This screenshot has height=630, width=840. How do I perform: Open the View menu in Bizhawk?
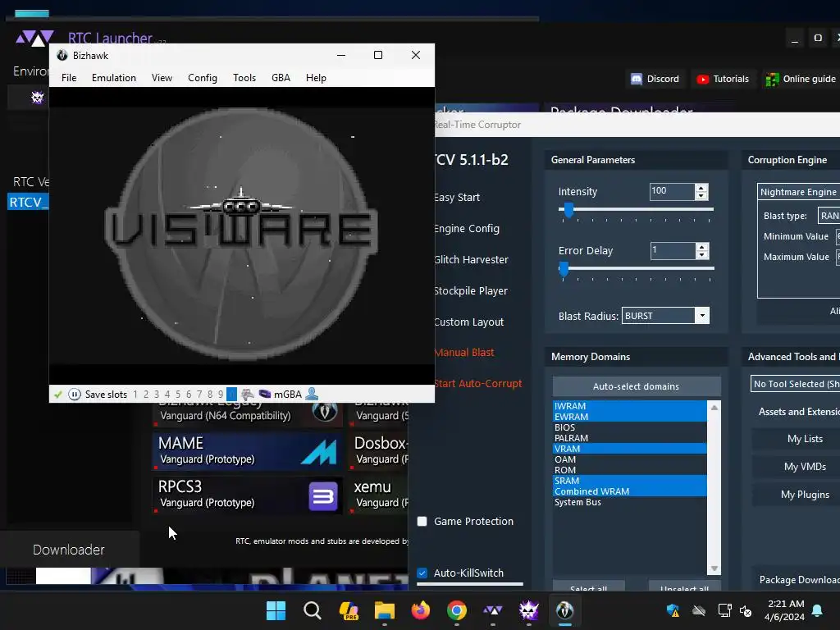tap(162, 78)
